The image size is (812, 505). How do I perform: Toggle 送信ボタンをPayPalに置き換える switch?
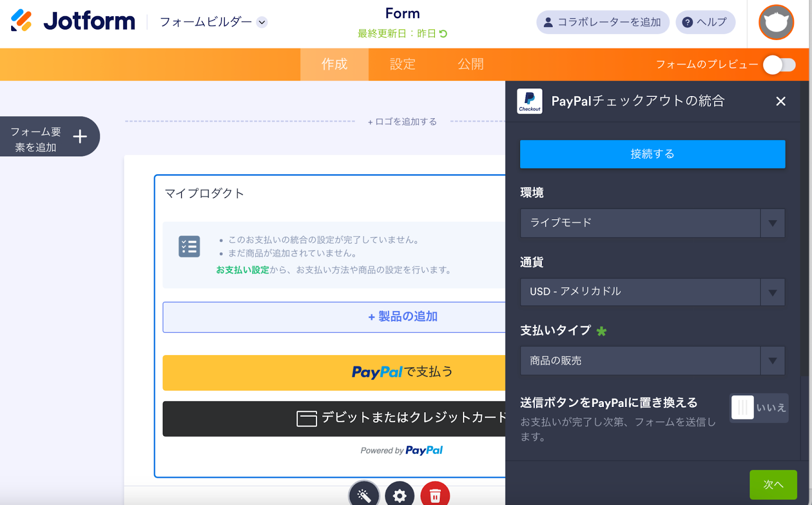click(759, 408)
